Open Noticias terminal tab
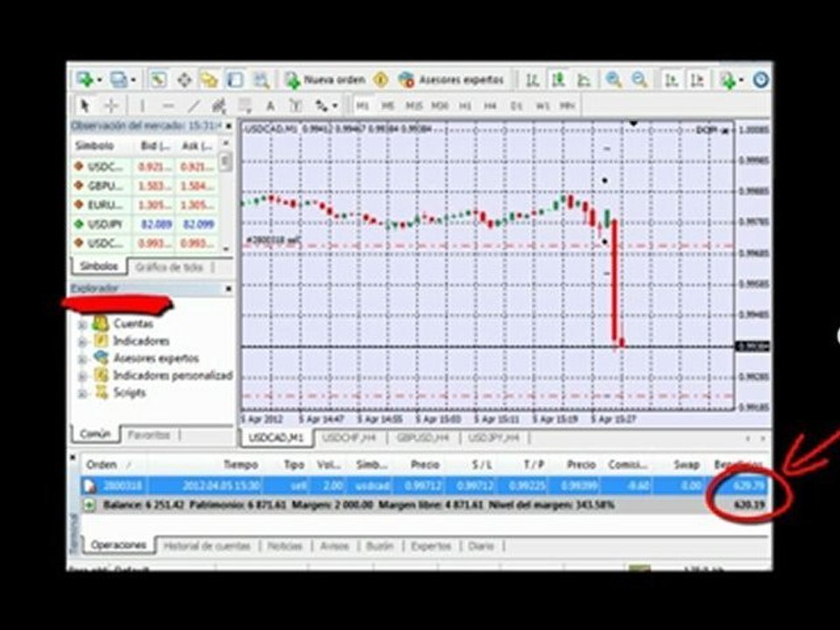840x630 pixels. coord(285,546)
